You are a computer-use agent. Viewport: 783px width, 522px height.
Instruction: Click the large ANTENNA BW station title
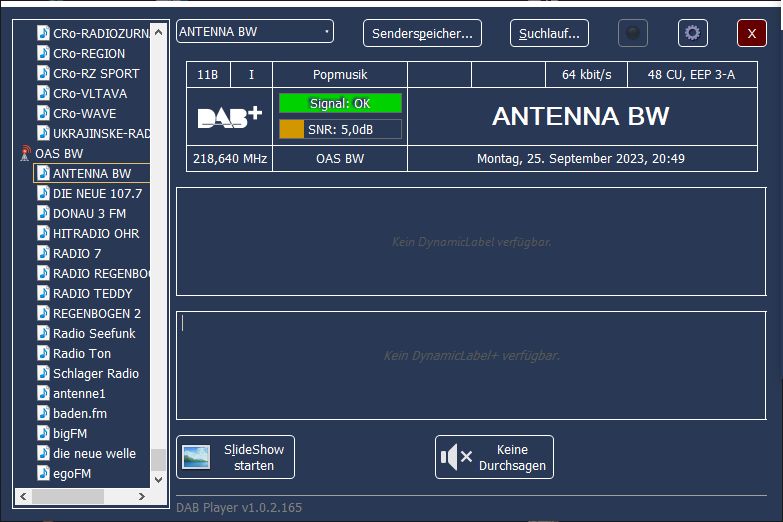[581, 116]
